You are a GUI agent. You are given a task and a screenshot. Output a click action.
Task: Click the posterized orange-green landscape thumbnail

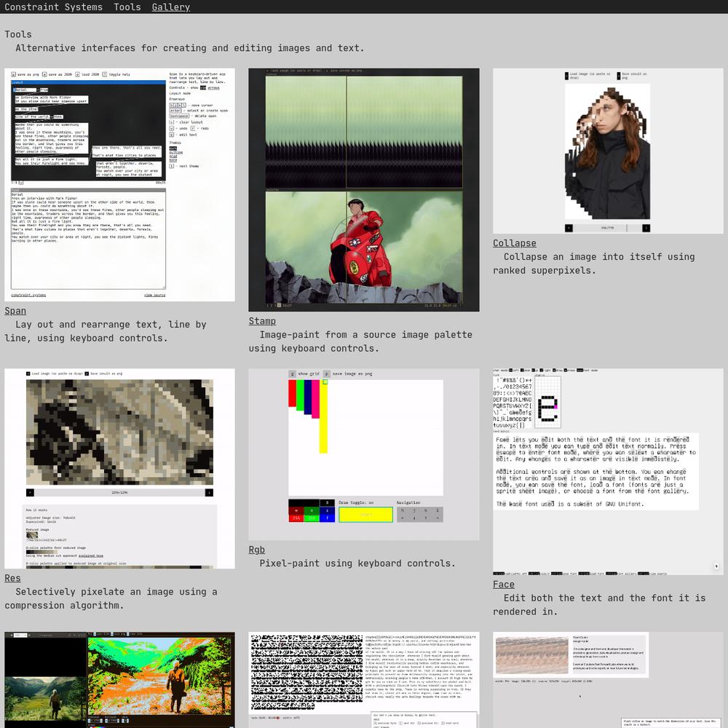click(120, 680)
